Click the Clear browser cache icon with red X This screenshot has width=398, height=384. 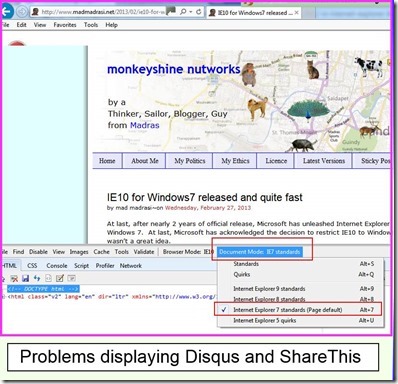pyautogui.click(x=14, y=278)
